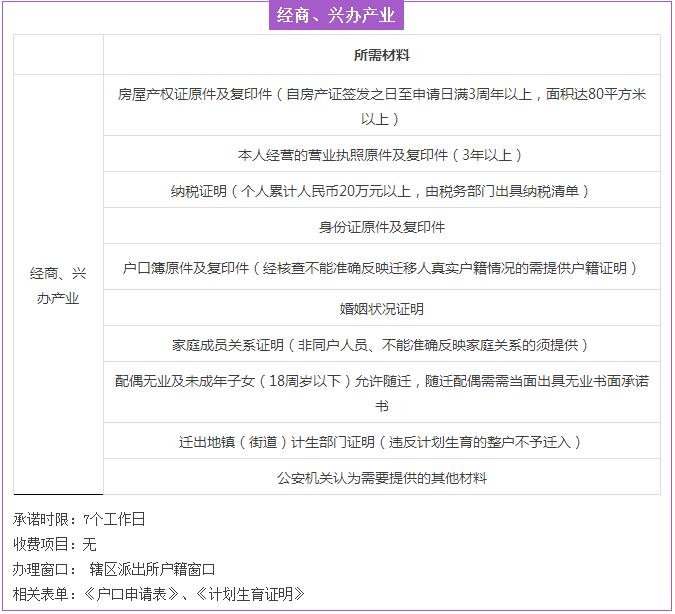Click the 婚姻状况证明 row
The height and width of the screenshot is (614, 675).
point(381,308)
